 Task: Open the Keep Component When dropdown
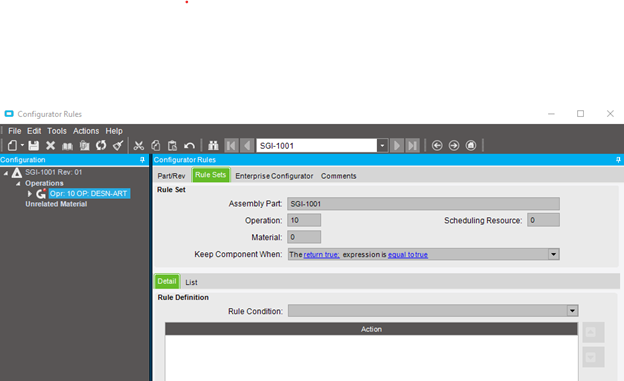(554, 254)
